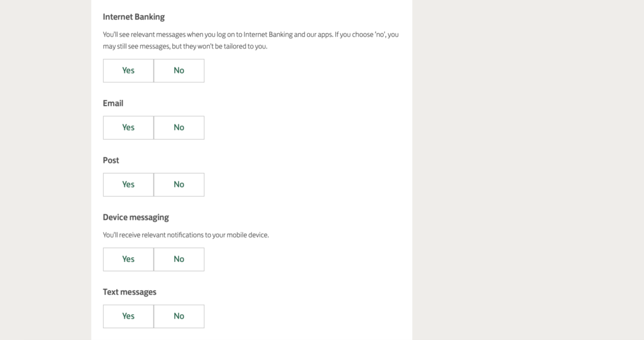The image size is (644, 340).
Task: Decline Post contact with No
Action: coord(179,185)
